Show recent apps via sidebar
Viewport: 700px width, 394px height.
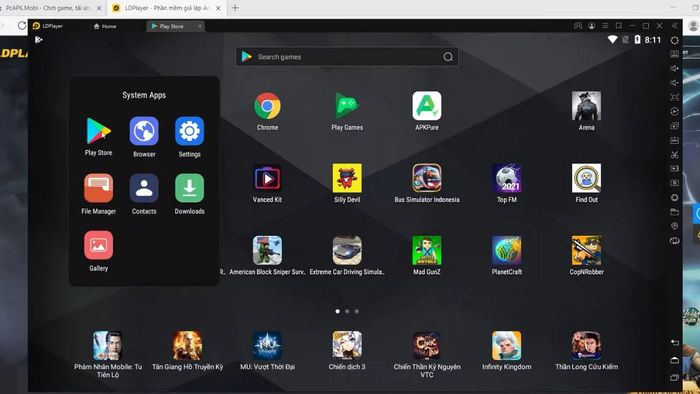tap(675, 377)
